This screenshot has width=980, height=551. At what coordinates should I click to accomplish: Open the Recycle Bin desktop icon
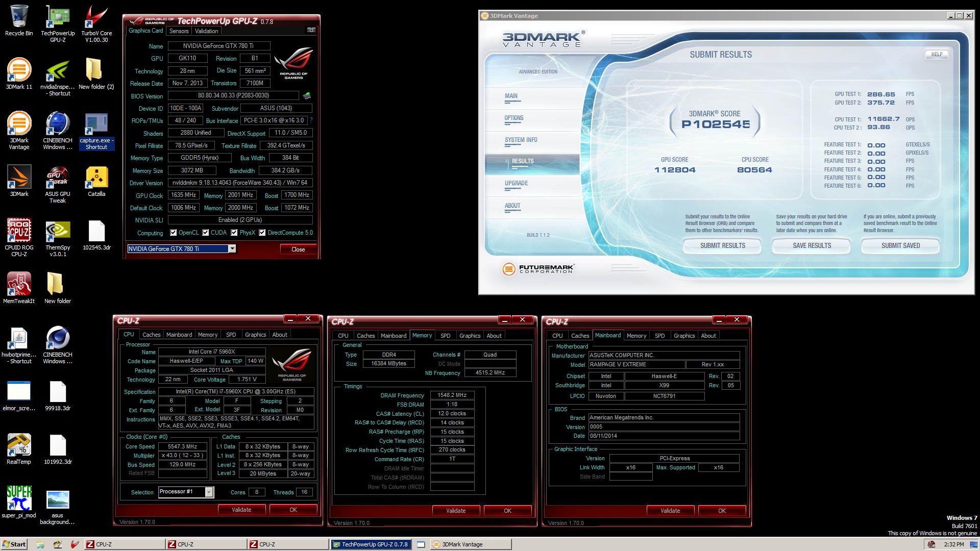(x=19, y=20)
